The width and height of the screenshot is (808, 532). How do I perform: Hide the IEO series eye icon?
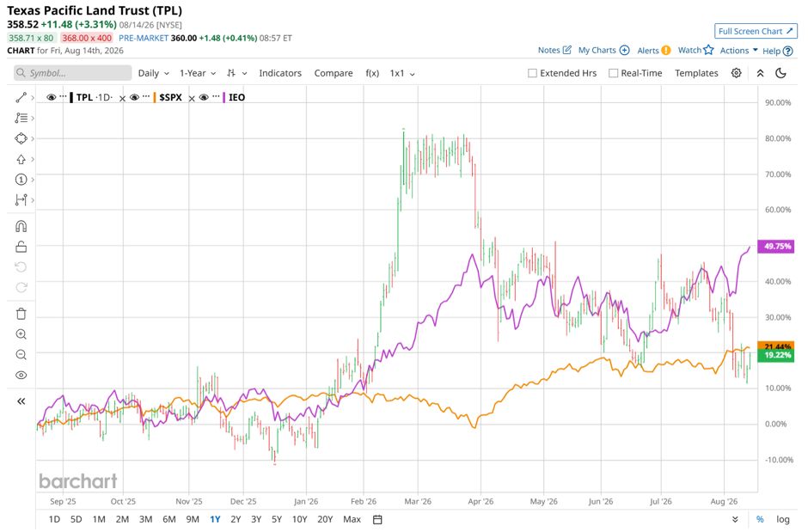[204, 97]
